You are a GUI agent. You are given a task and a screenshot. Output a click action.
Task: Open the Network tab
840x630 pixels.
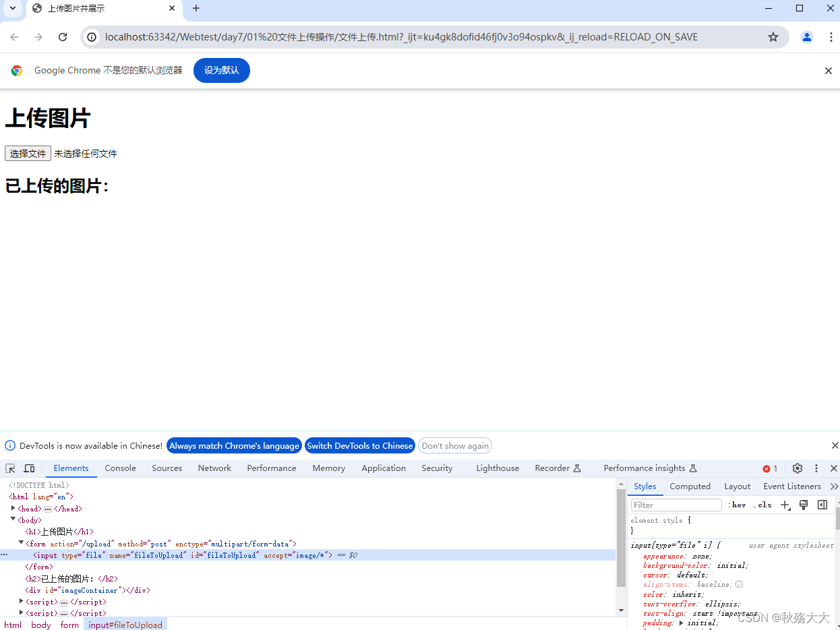214,468
